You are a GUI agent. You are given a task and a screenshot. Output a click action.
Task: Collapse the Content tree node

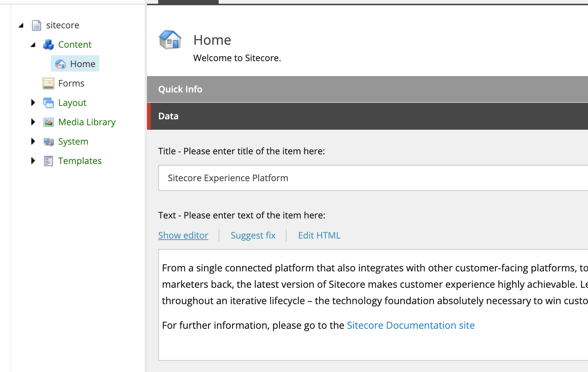33,45
